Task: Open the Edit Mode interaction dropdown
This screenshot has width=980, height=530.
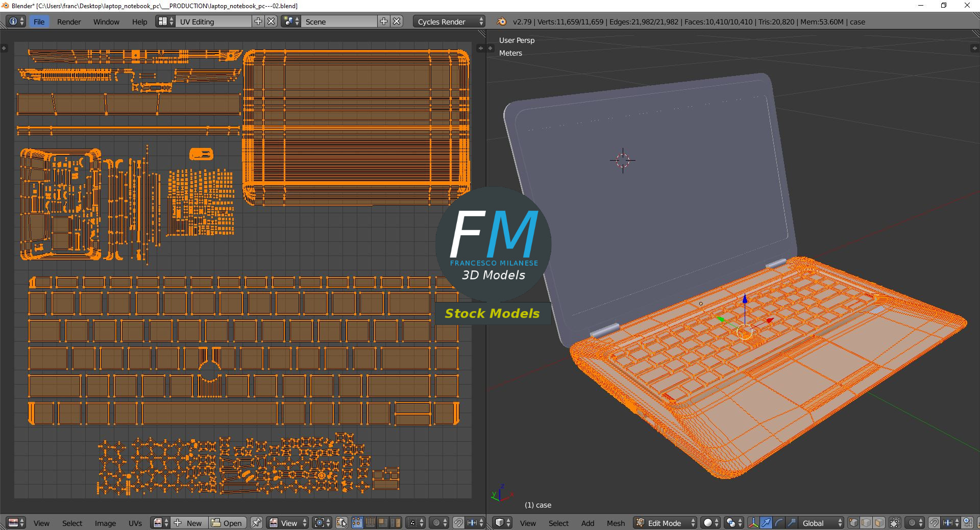Action: 666,523
